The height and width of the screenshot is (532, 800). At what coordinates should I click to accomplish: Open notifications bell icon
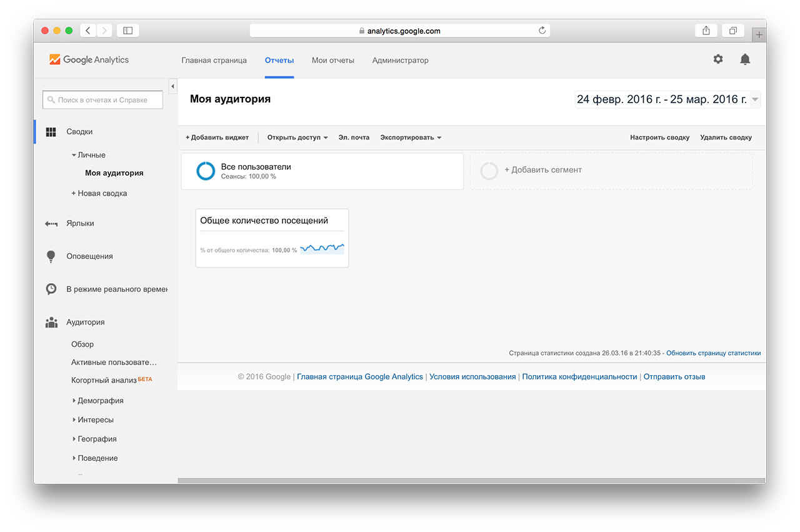[x=745, y=59]
